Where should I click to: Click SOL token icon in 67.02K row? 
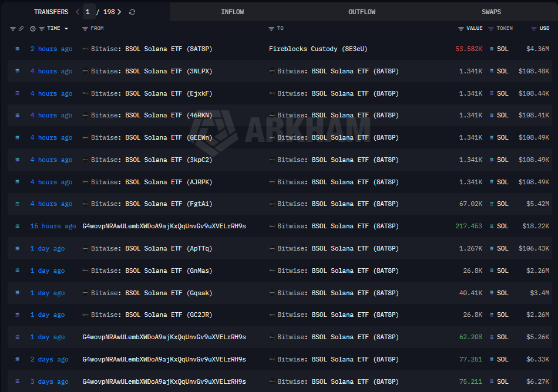[492, 204]
